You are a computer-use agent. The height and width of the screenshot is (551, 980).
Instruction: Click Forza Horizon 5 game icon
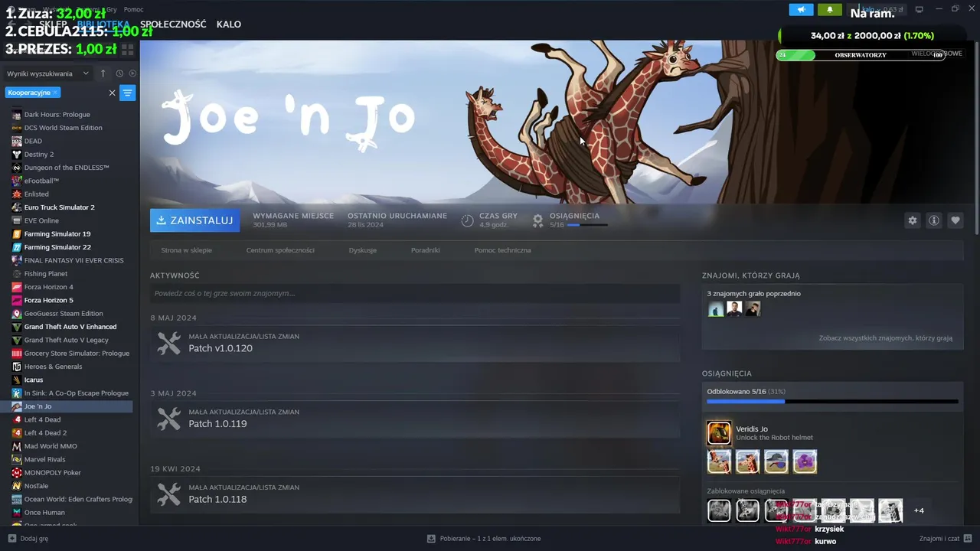(x=17, y=300)
